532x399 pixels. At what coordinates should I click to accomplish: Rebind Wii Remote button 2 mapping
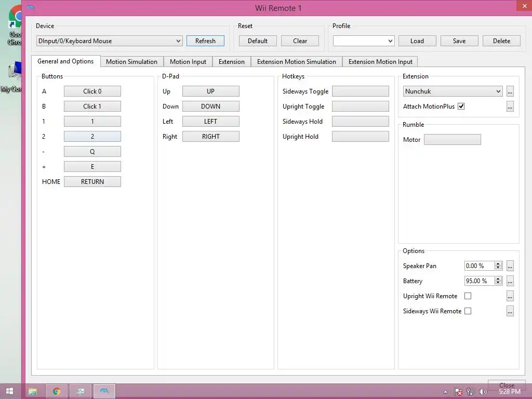point(92,137)
